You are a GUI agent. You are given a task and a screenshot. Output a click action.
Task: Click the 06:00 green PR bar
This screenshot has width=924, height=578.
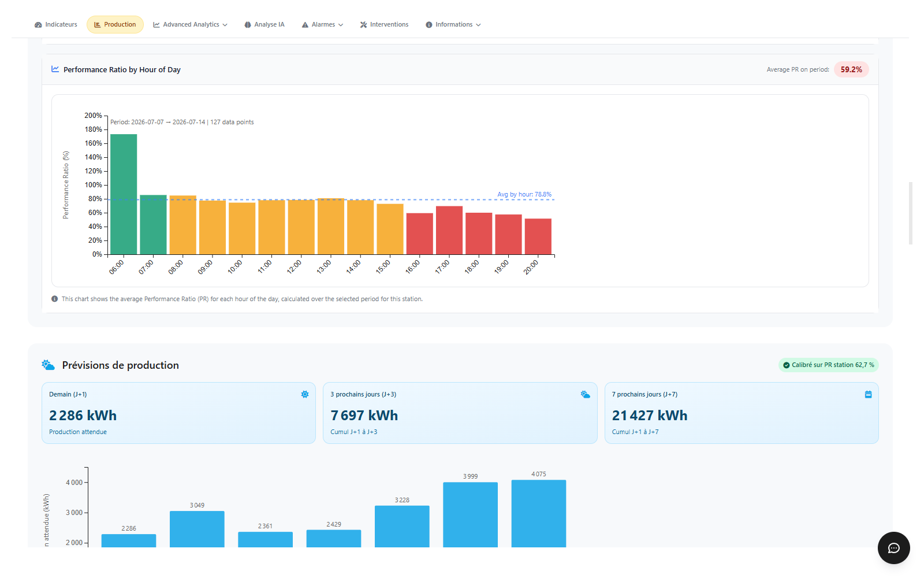124,194
